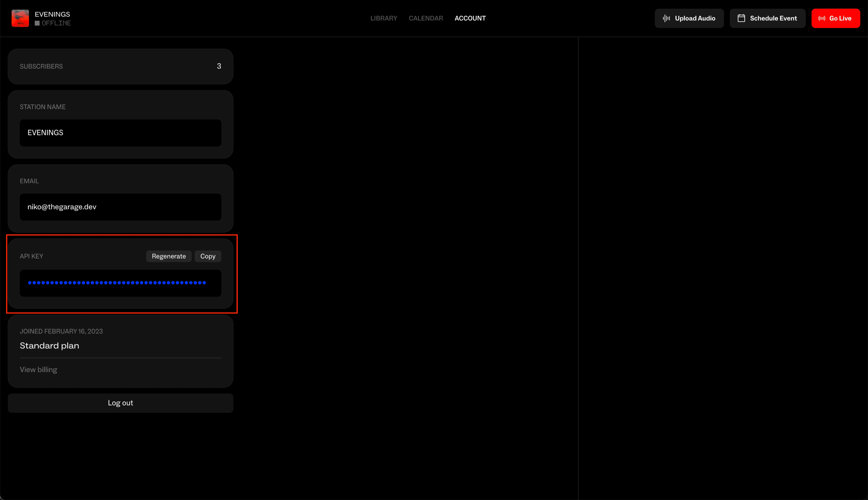Click the Log out button
Viewport: 868px width, 500px height.
(x=121, y=403)
